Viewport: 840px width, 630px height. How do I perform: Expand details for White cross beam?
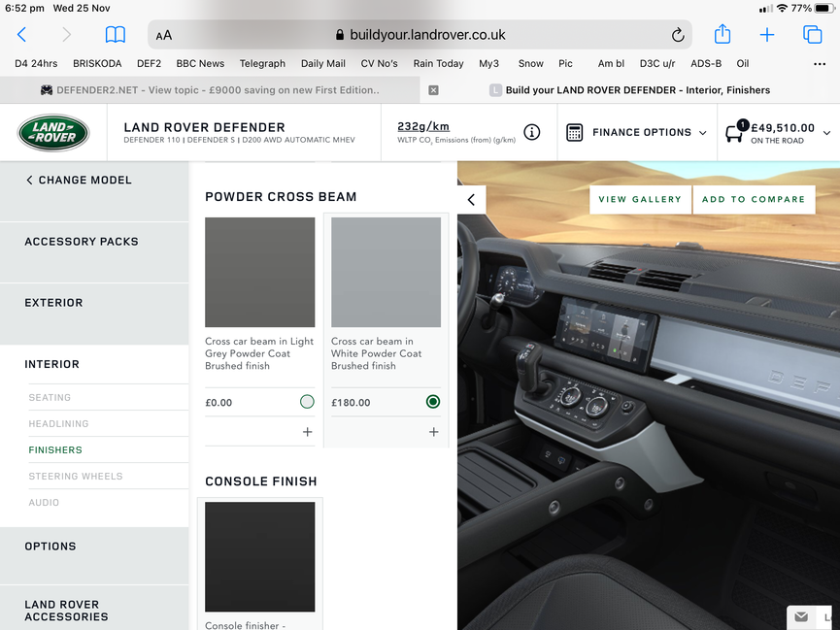(x=434, y=432)
